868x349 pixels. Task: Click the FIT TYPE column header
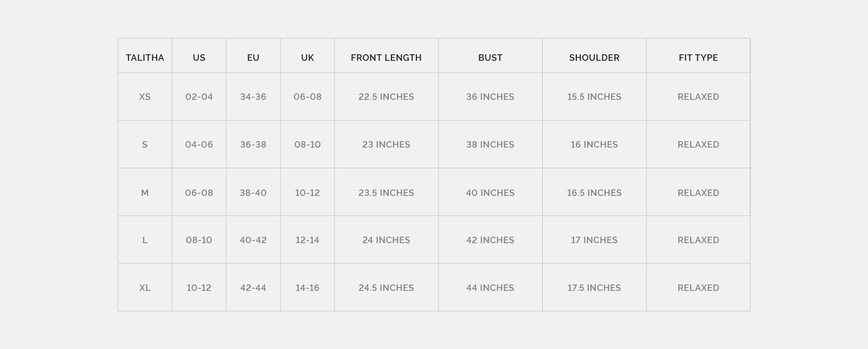tap(698, 58)
